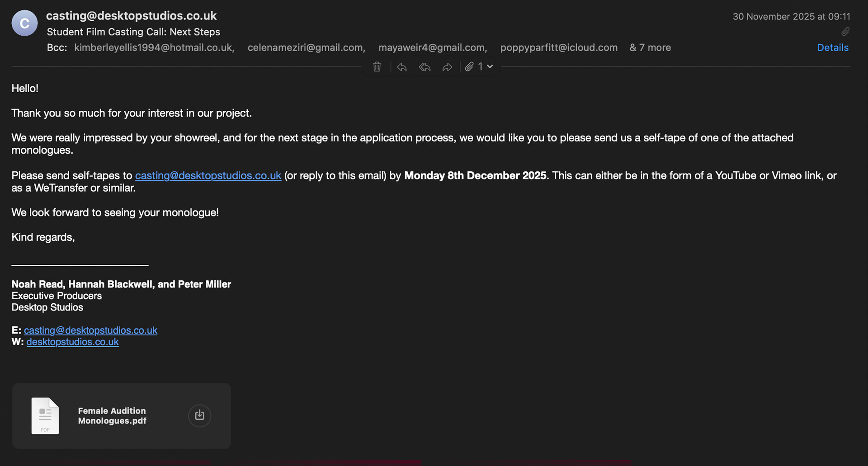Viewport: 868px width, 466px height.
Task: Open the signature email link after E:
Action: click(90, 330)
